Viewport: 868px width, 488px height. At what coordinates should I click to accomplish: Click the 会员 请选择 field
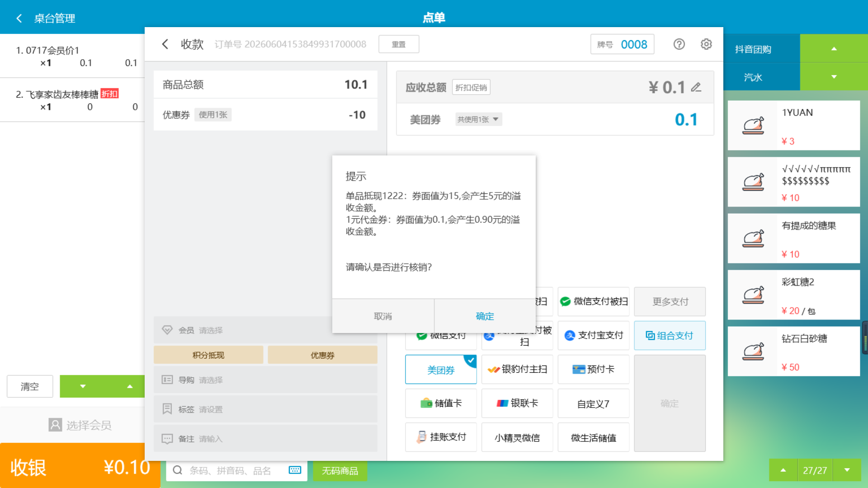[x=265, y=330]
